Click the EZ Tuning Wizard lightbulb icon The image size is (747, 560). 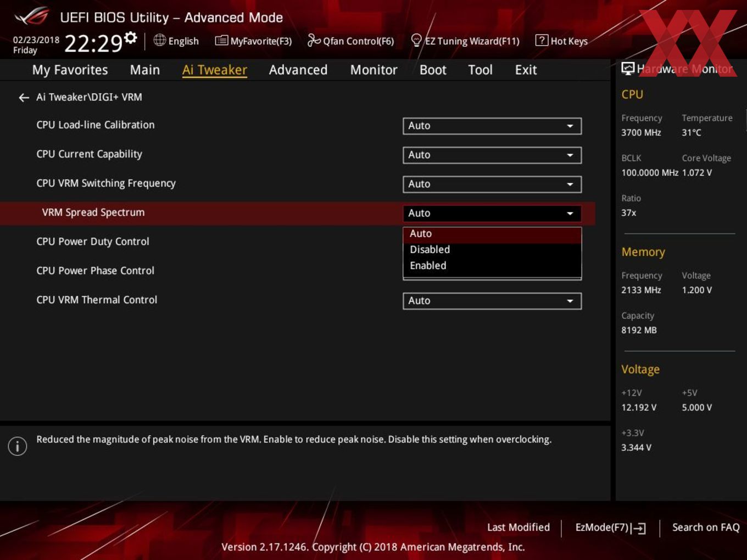(x=416, y=40)
